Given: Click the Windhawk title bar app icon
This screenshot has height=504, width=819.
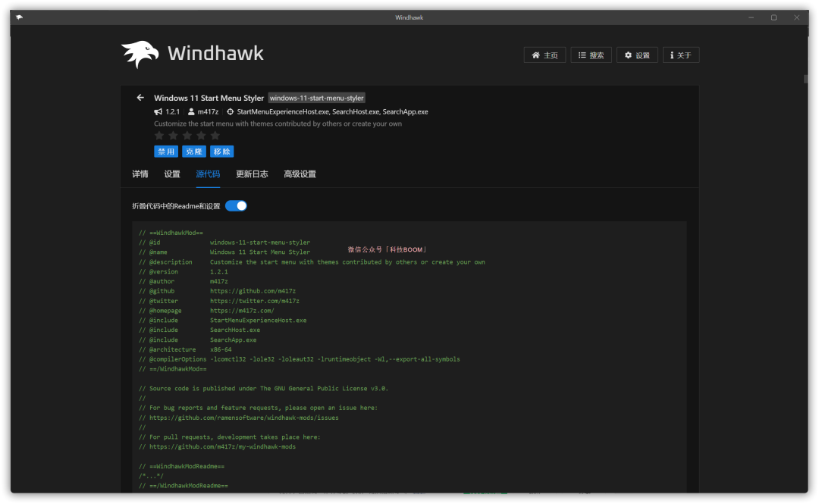Looking at the screenshot, I should coord(19,17).
